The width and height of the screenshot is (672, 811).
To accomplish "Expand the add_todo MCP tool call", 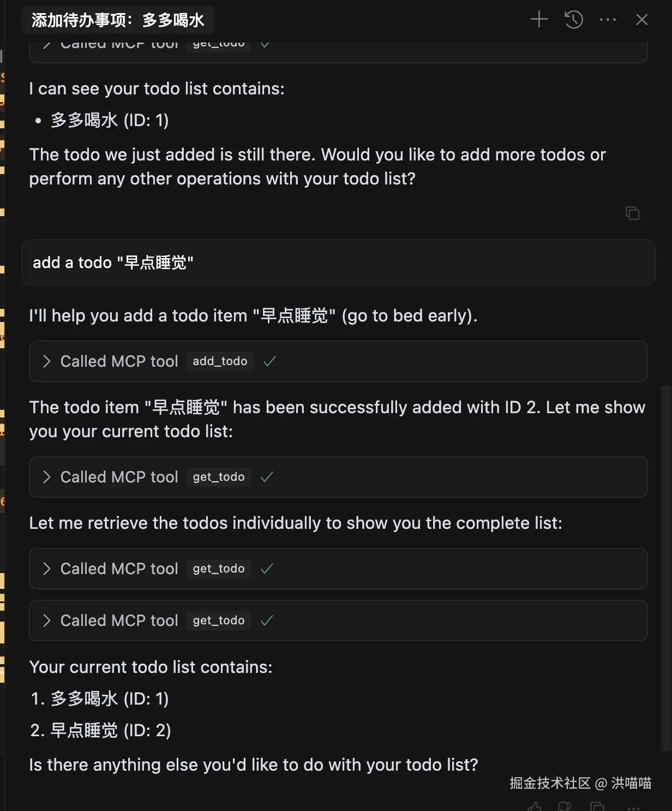I will pyautogui.click(x=47, y=361).
